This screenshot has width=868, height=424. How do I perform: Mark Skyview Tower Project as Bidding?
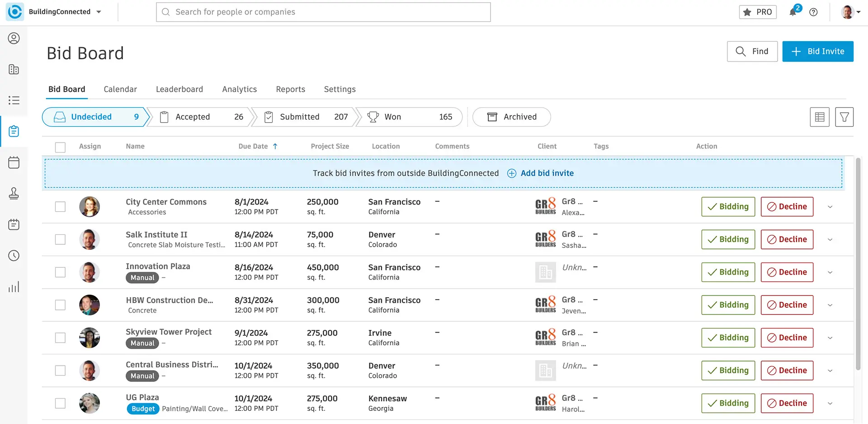[728, 338]
